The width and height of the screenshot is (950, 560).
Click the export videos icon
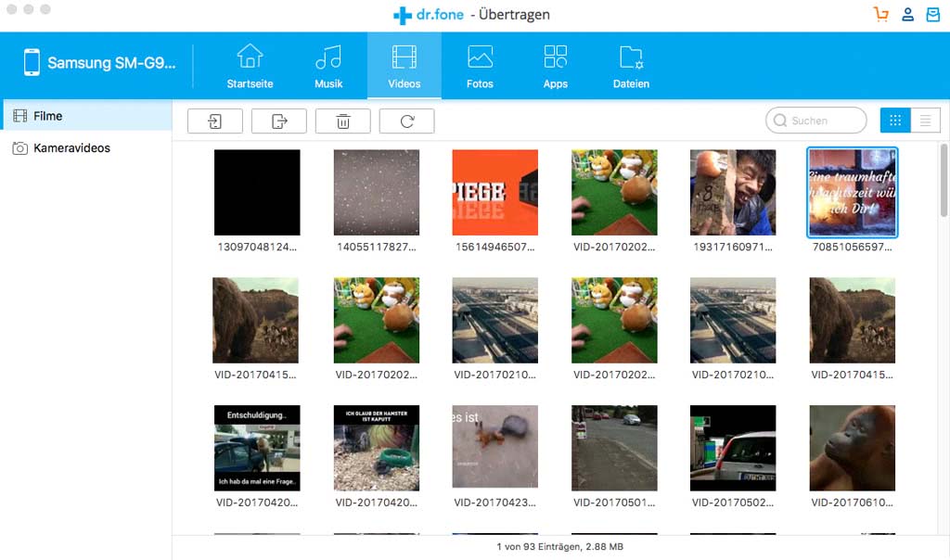coord(278,121)
